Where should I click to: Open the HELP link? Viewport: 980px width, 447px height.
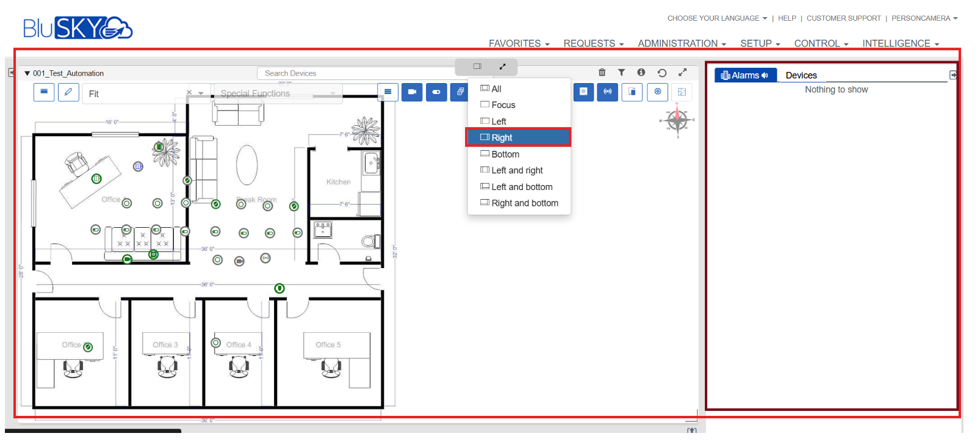point(787,18)
